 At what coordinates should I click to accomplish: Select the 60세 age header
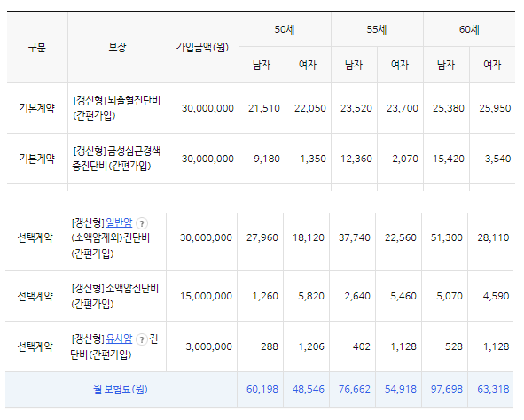coord(469,29)
